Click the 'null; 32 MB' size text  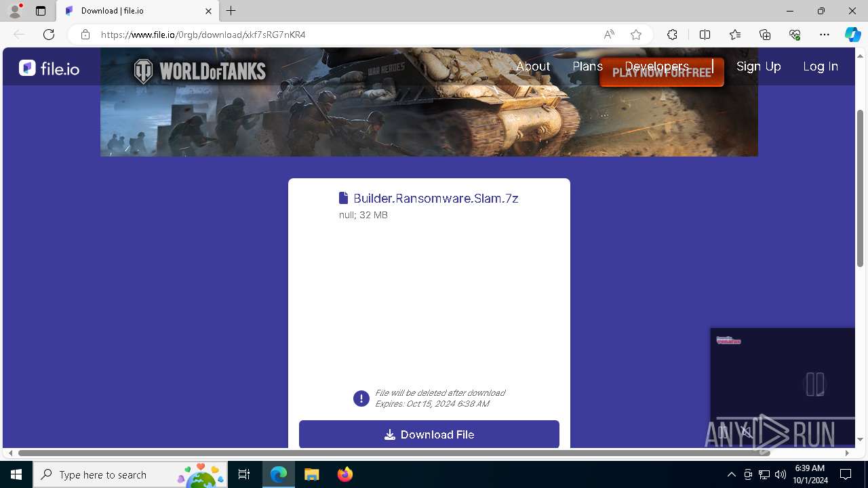coord(363,215)
